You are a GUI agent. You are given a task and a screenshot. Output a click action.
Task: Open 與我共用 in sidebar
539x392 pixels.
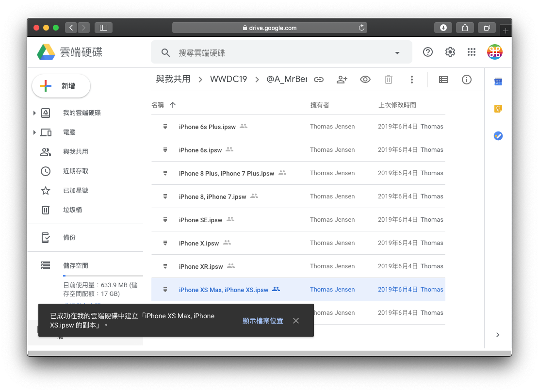(76, 152)
